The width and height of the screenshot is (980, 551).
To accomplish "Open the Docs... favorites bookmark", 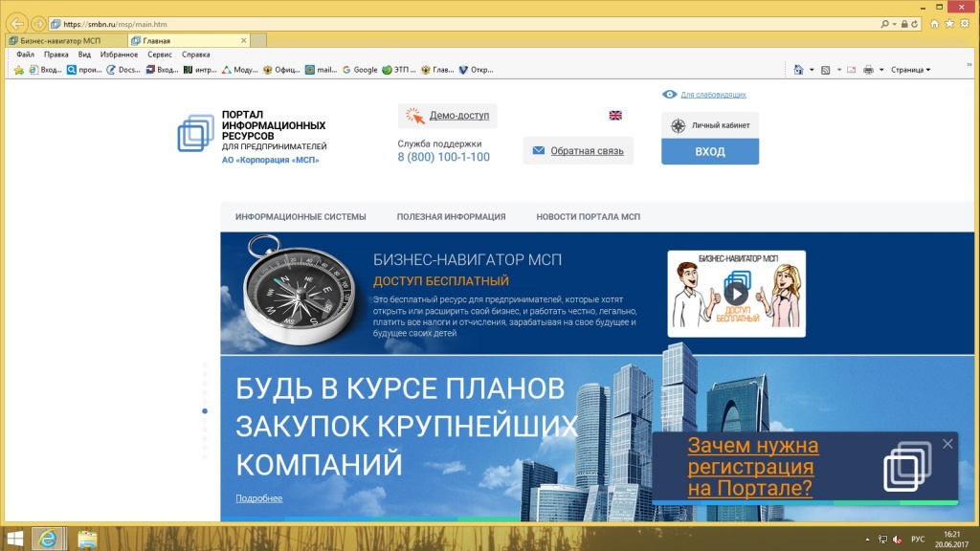I will (123, 70).
